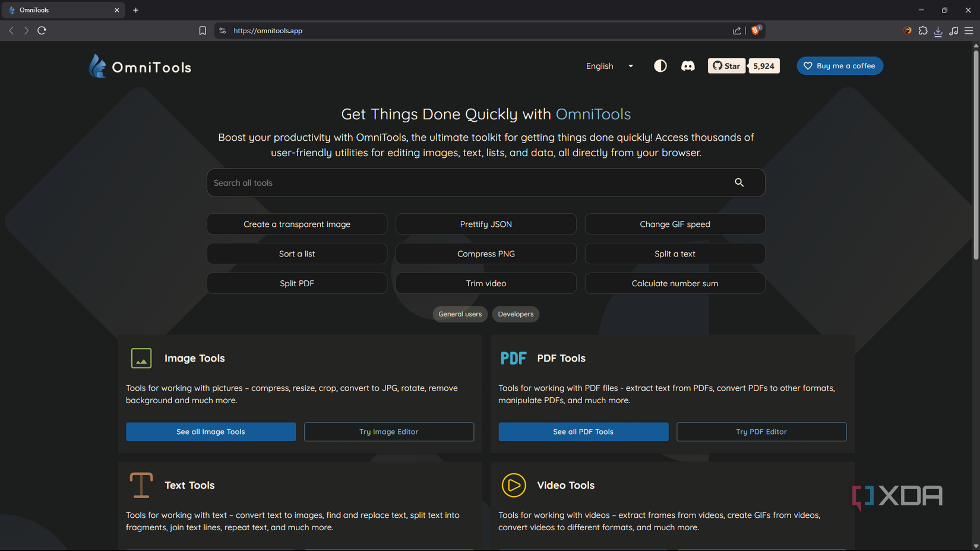Open browser downloads icon
The width and height of the screenshot is (980, 551).
(938, 31)
